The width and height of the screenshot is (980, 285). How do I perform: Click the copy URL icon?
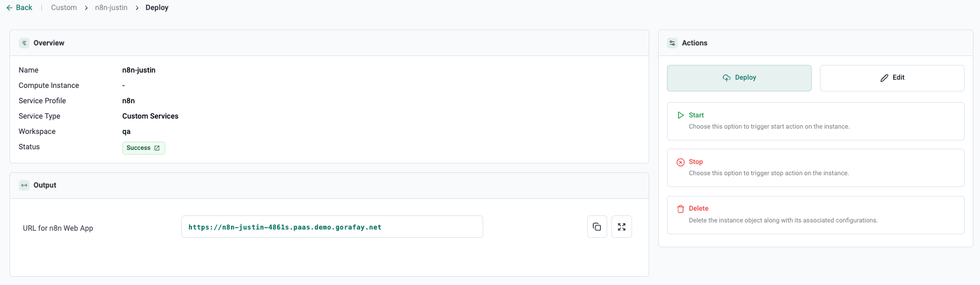597,227
